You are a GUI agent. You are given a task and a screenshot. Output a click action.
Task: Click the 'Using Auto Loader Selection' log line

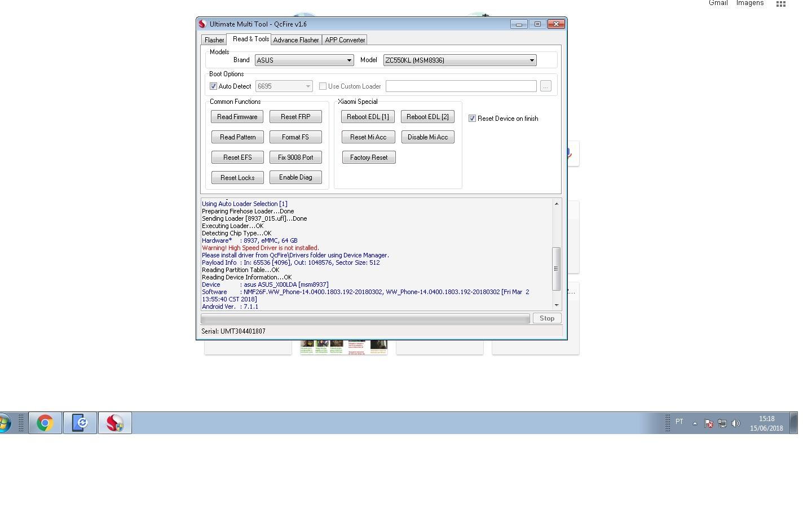click(x=245, y=204)
